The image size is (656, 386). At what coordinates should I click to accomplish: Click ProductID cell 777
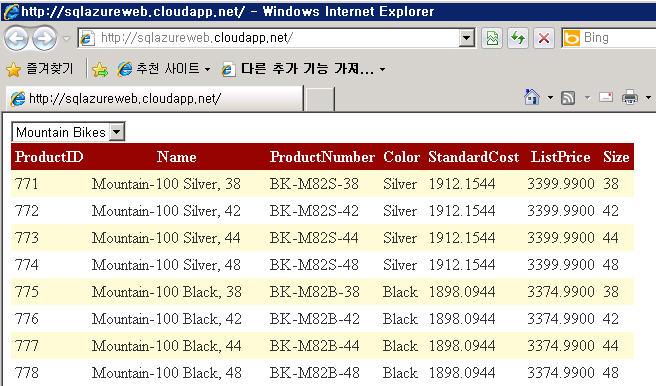tap(26, 345)
